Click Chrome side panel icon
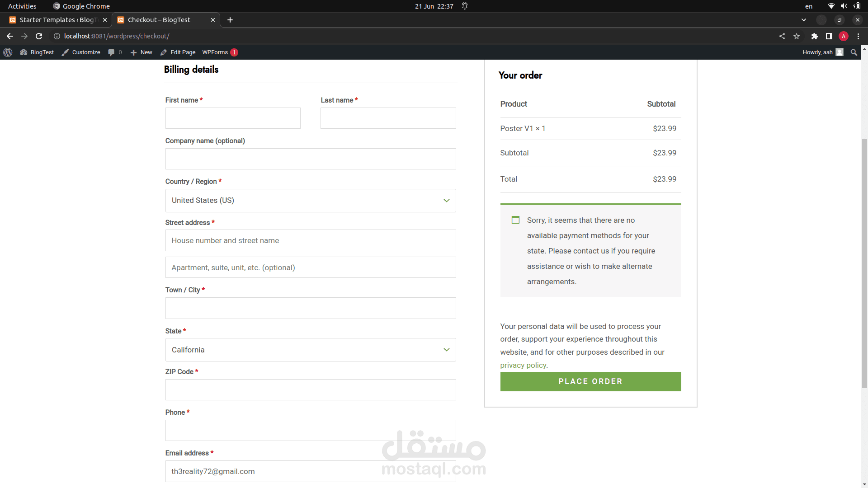This screenshot has width=868, height=488. (x=829, y=36)
